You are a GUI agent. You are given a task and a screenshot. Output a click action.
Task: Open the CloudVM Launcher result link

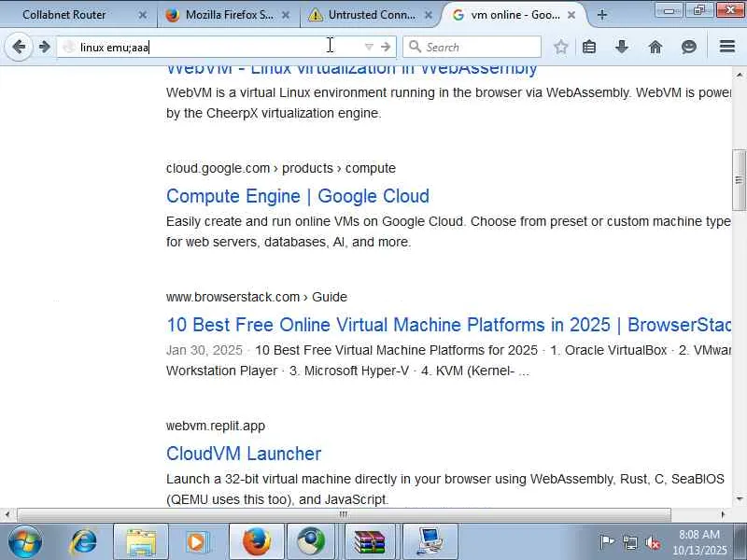(x=244, y=454)
